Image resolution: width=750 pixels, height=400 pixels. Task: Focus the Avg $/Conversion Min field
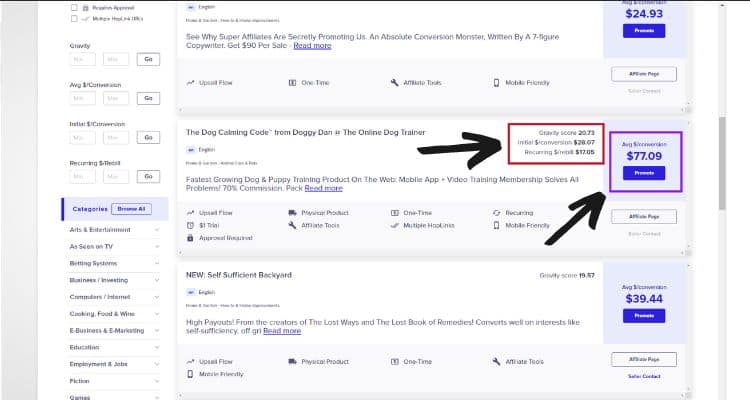82,99
